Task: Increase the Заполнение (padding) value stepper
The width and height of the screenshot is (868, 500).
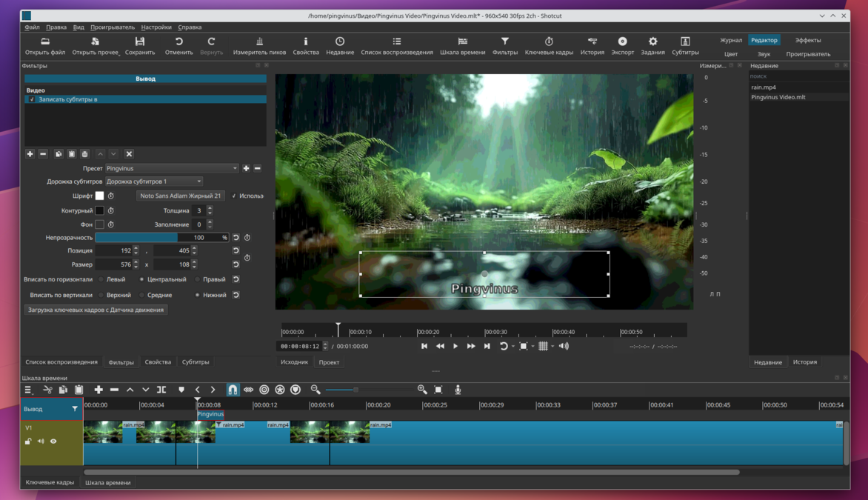Action: [x=210, y=222]
